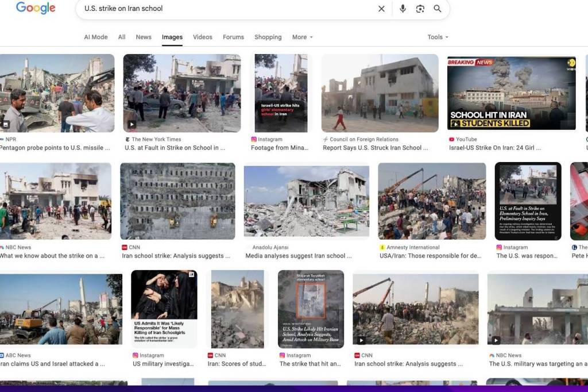Open the More dropdown
This screenshot has height=392, width=588.
[301, 37]
